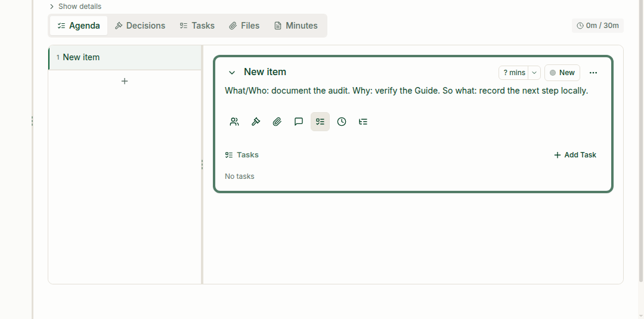Click the Add Task button
This screenshot has height=319, width=644.
[575, 155]
